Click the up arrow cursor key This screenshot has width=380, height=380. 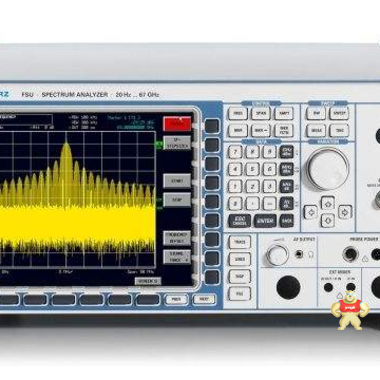pyautogui.click(x=328, y=203)
